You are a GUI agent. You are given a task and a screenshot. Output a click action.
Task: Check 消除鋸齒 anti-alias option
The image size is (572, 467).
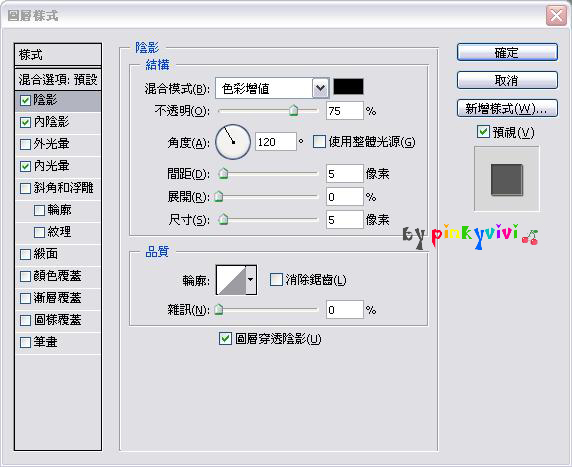coord(276,280)
